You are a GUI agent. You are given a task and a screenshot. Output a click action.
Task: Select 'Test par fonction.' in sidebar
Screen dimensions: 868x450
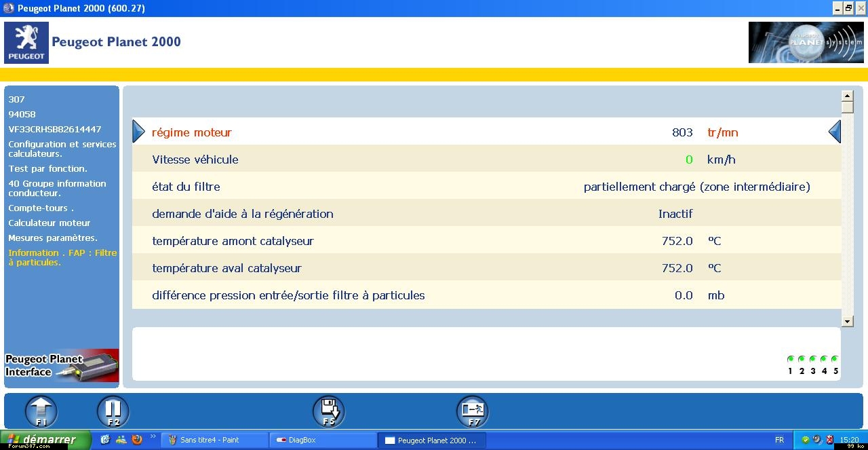click(x=48, y=168)
